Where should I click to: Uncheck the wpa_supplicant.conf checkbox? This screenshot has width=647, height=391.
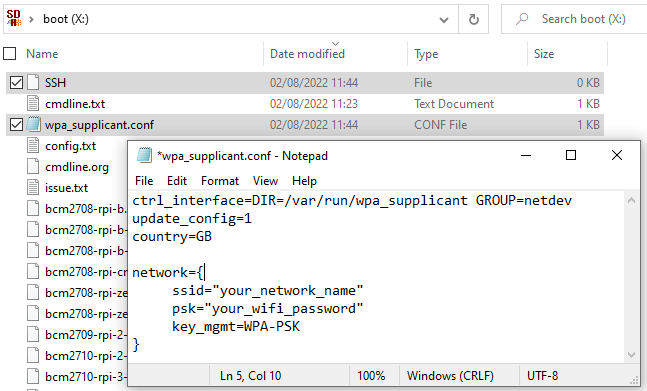(16, 125)
